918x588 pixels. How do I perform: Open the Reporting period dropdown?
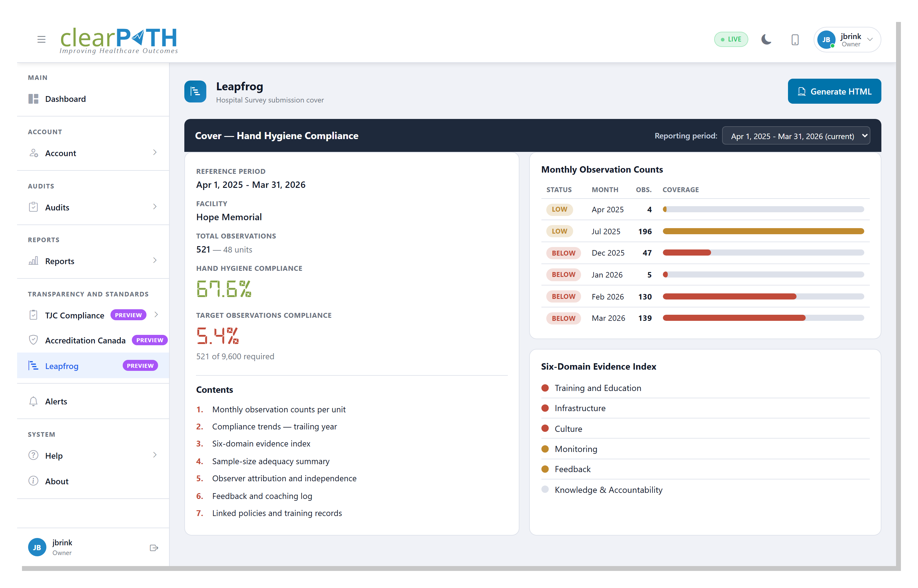tap(796, 136)
